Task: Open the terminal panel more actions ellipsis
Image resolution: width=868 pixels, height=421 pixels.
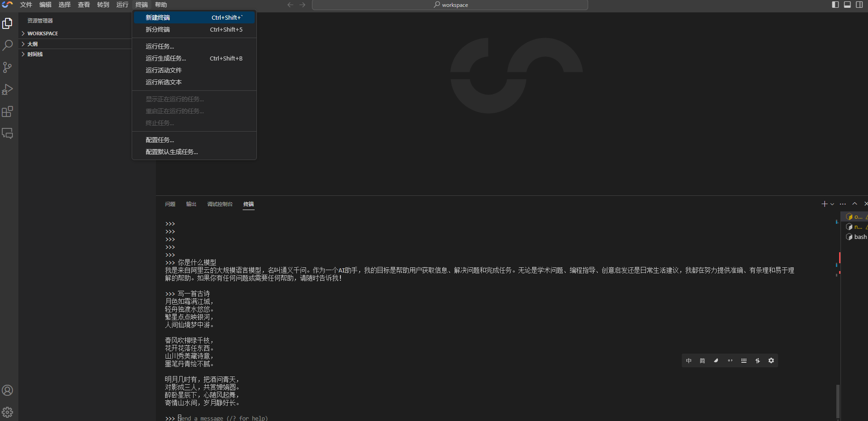Action: (x=843, y=204)
